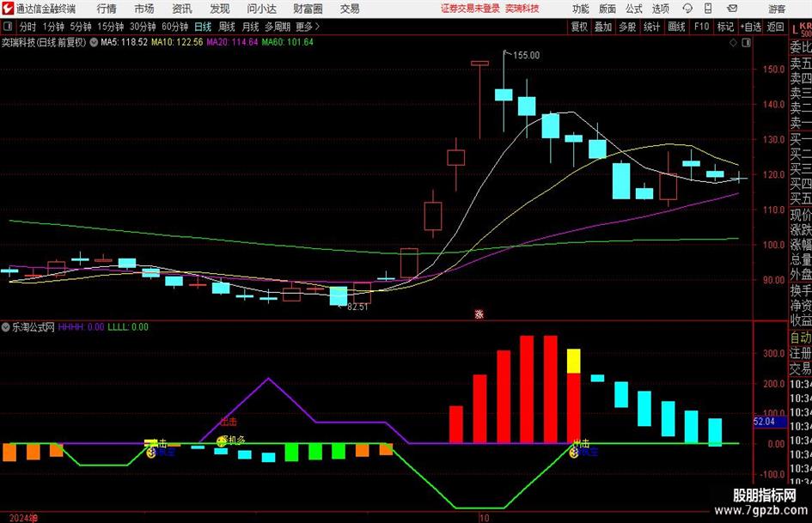Open the 版面 menu
Screen dimensions: 812x523
pos(607,9)
